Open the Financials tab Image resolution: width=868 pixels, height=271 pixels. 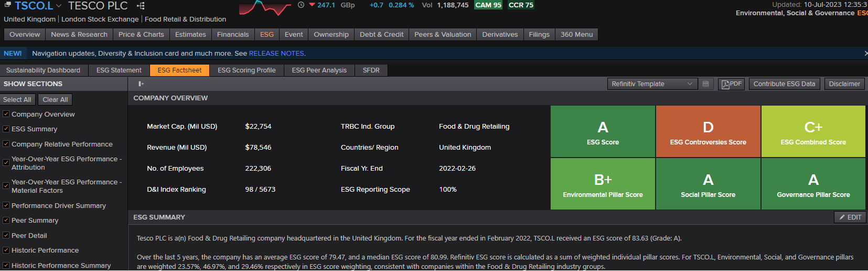coord(233,35)
